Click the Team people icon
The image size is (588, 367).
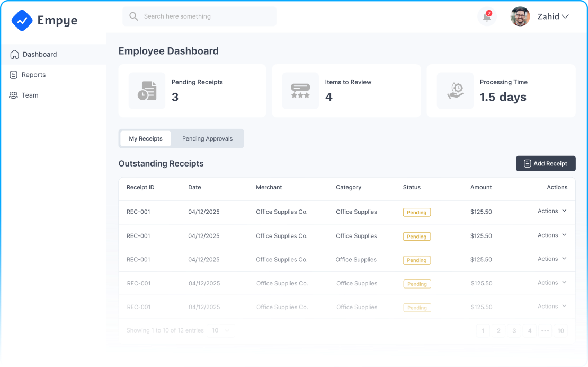click(13, 95)
